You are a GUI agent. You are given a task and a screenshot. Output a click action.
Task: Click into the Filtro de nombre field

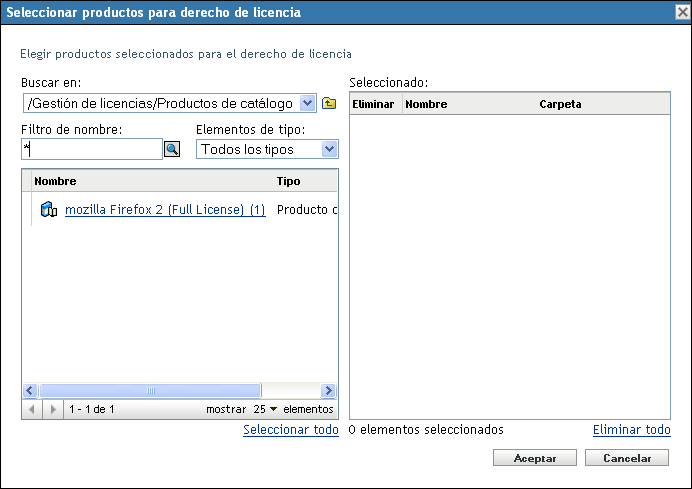point(92,149)
